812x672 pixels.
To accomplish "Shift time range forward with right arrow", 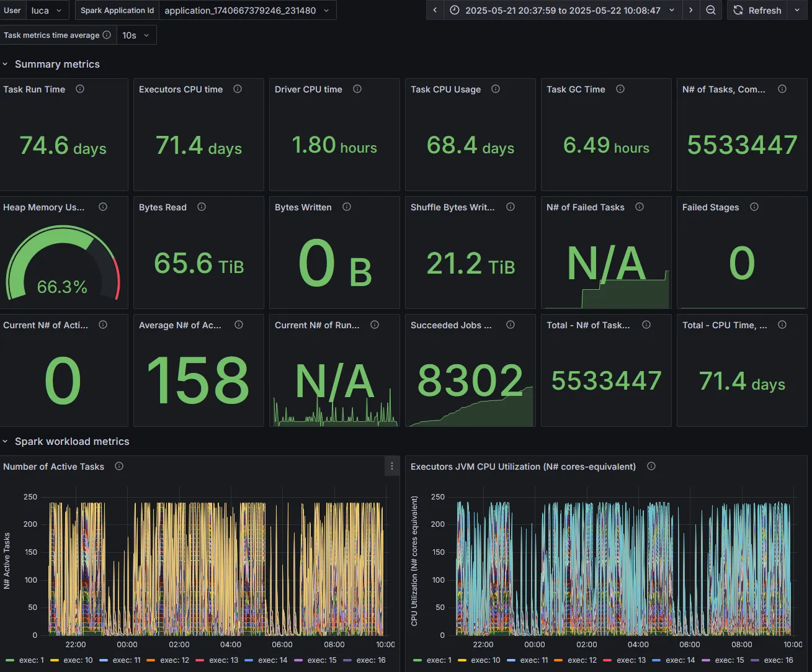I will tap(691, 11).
